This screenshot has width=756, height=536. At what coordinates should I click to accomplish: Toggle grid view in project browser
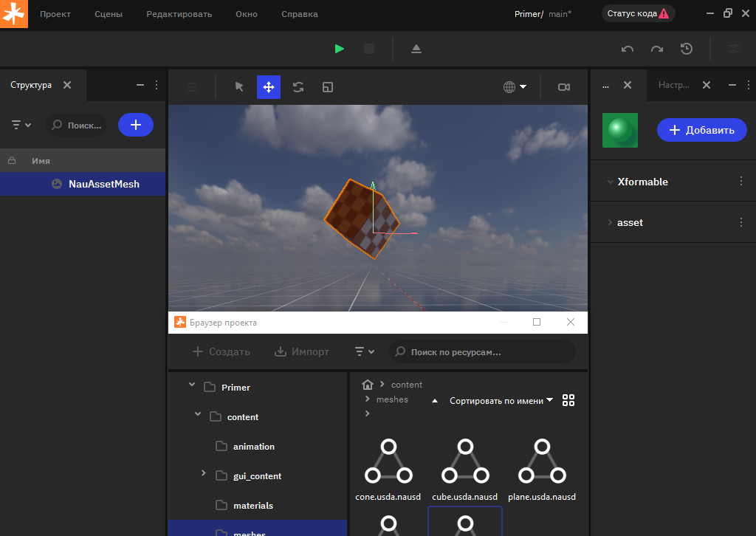pyautogui.click(x=568, y=400)
